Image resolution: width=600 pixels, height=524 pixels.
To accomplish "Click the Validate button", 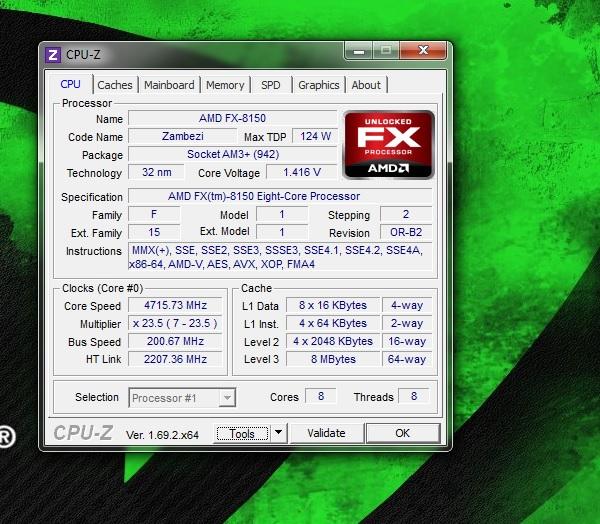I will coord(326,433).
